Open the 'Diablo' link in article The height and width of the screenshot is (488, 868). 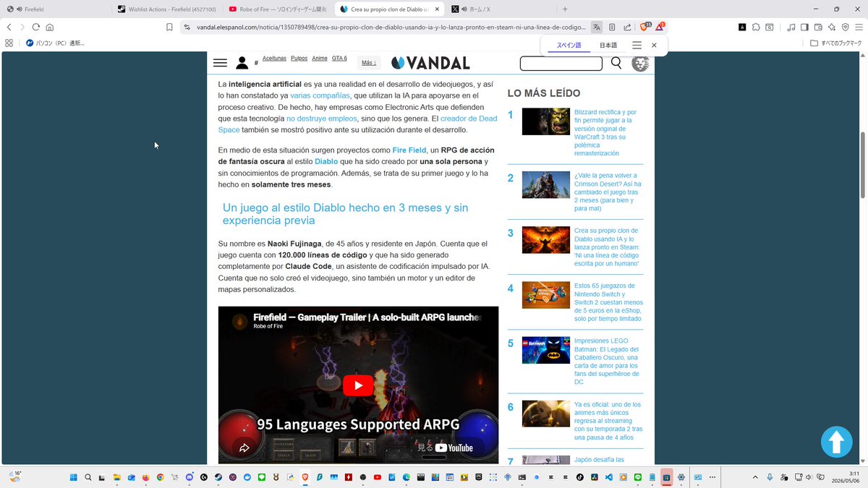326,161
